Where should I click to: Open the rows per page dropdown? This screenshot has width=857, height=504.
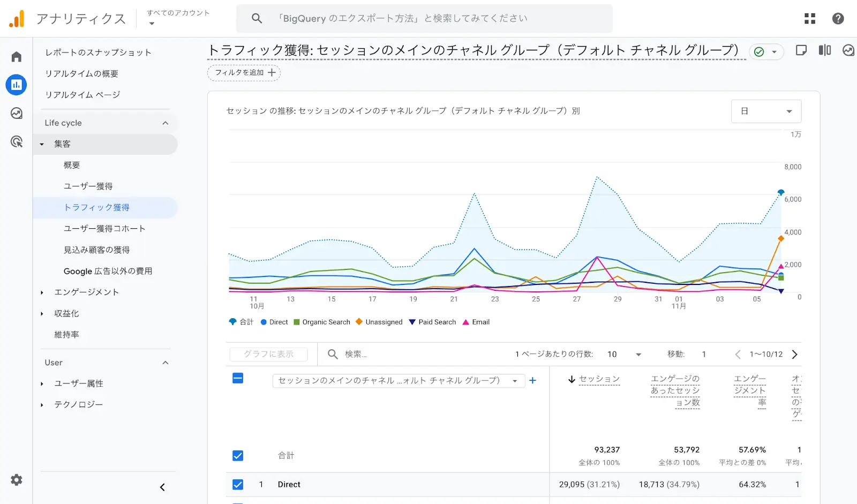(x=624, y=355)
